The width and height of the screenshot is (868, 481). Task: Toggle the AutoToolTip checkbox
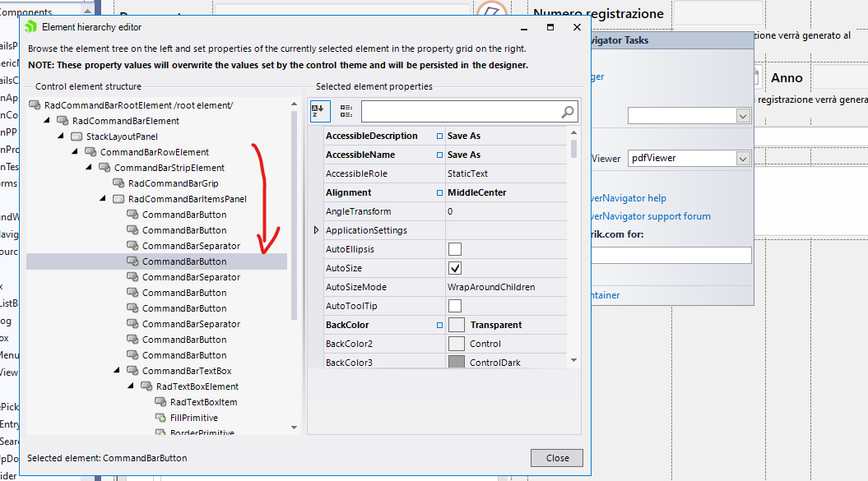[455, 306]
